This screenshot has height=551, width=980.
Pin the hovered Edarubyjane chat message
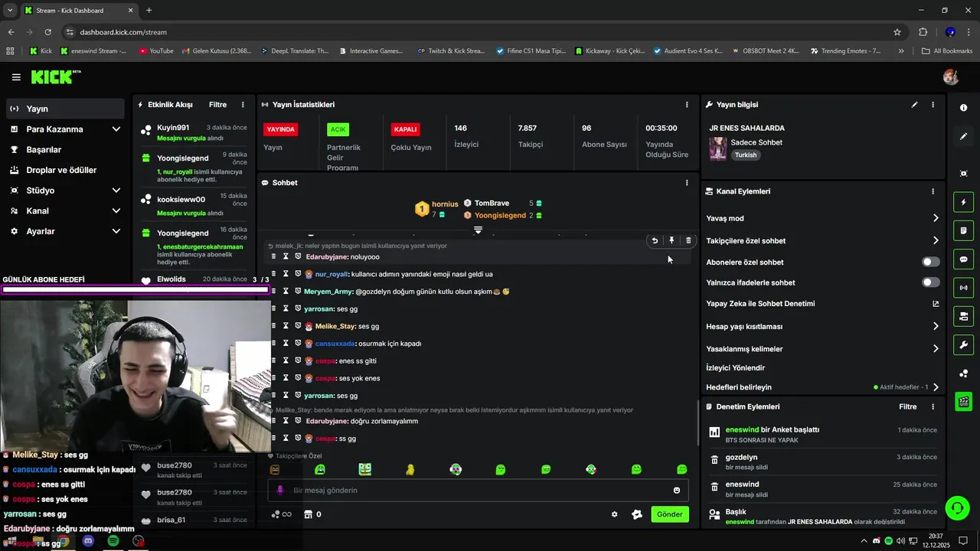(671, 240)
